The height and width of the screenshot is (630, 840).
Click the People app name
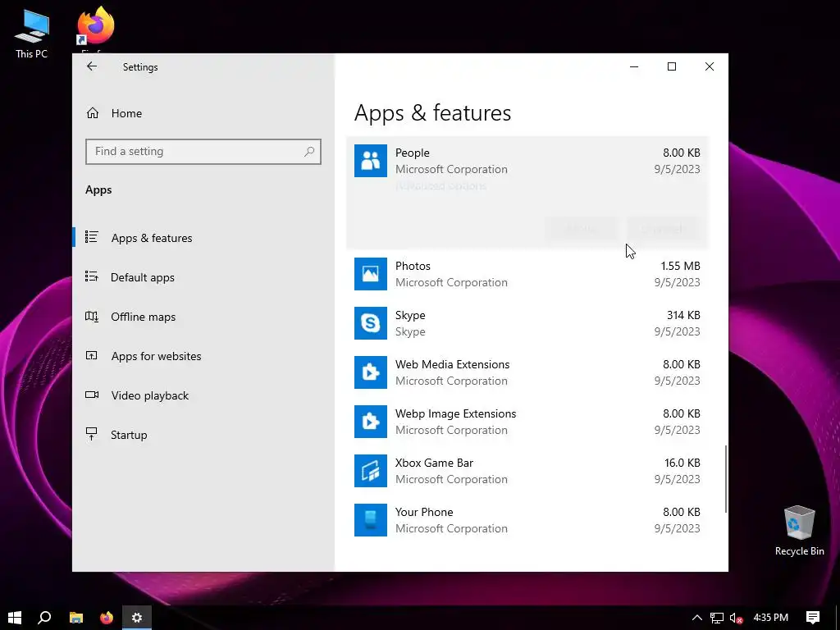(412, 153)
